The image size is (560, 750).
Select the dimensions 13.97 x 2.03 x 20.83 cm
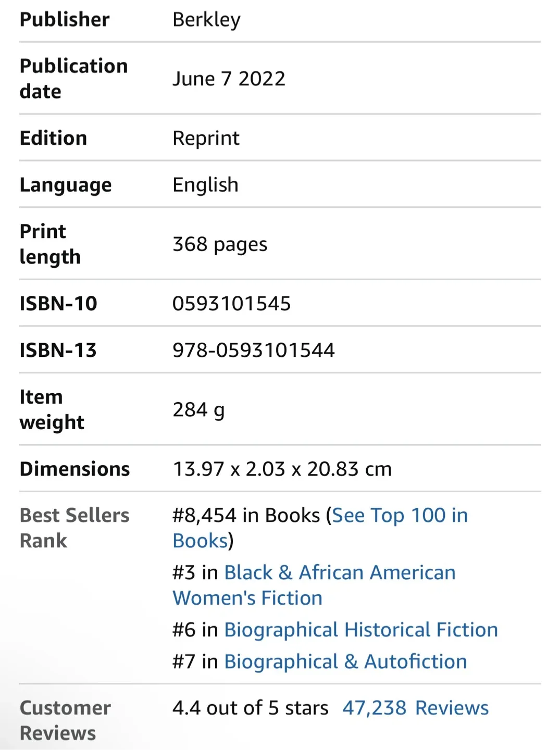coord(282,469)
